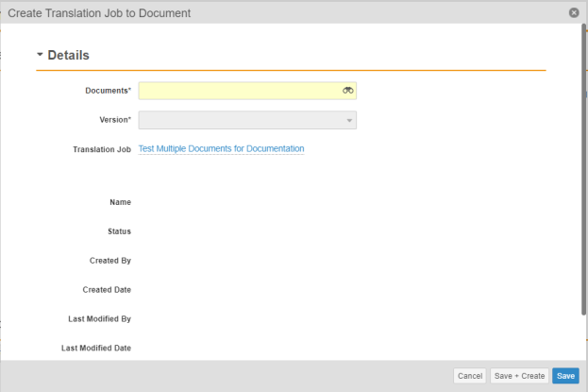Viewport: 588px width, 392px height.
Task: Click the Created By label
Action: click(110, 261)
